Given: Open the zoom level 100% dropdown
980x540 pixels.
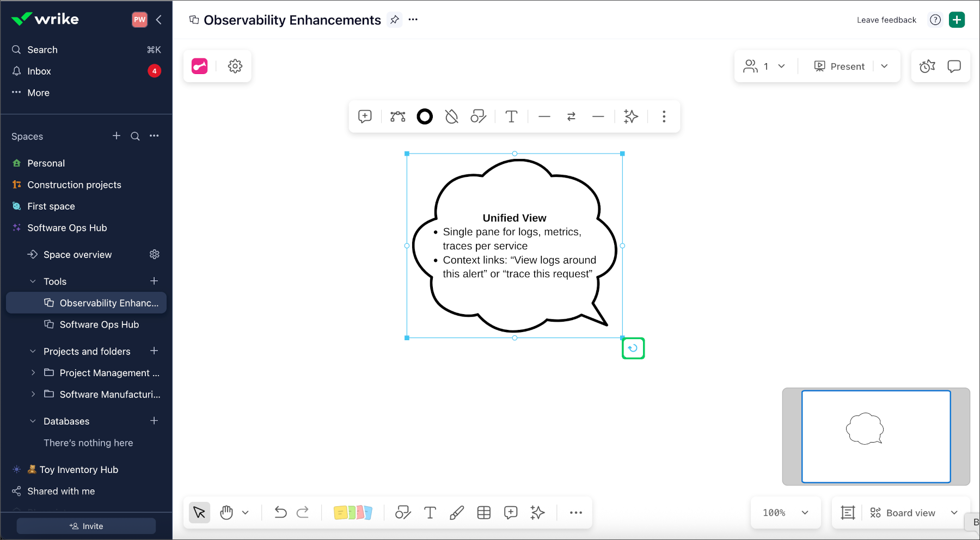Looking at the screenshot, I should pyautogui.click(x=786, y=512).
